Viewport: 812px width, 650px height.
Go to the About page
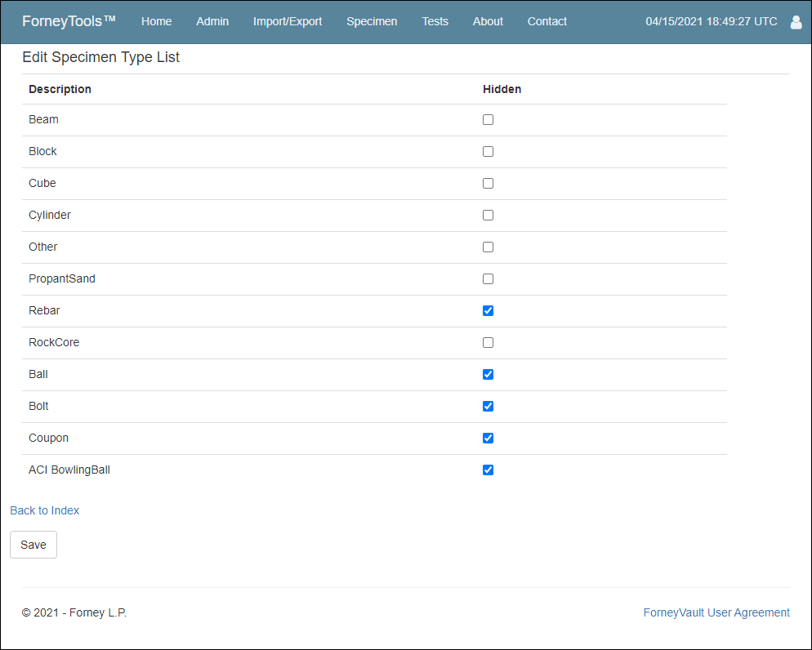(488, 22)
